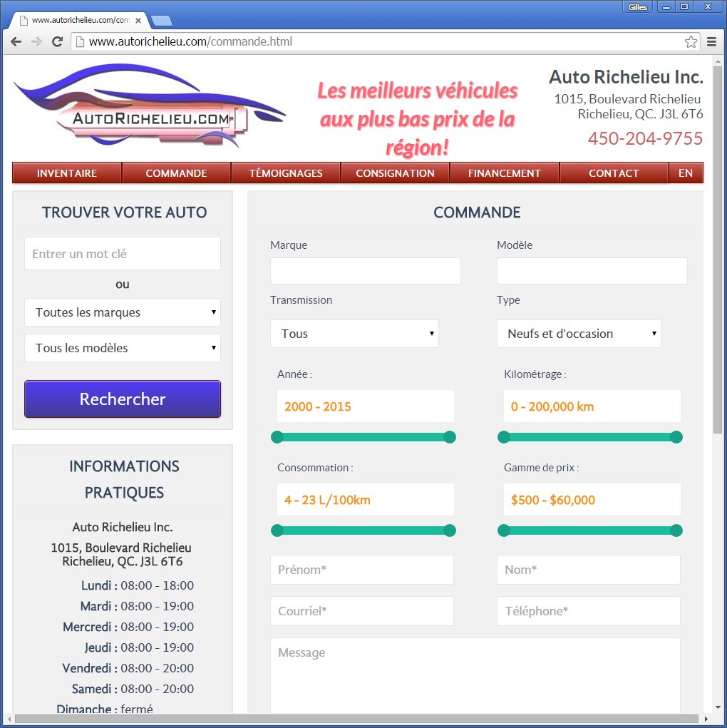Open the INVENTAIRE menu item

(67, 173)
